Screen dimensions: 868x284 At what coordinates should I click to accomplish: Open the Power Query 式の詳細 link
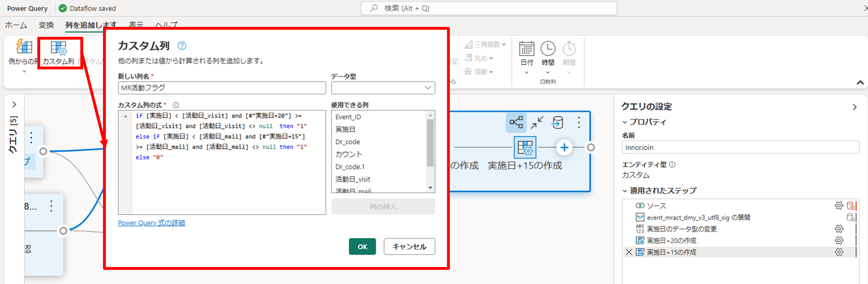point(152,223)
